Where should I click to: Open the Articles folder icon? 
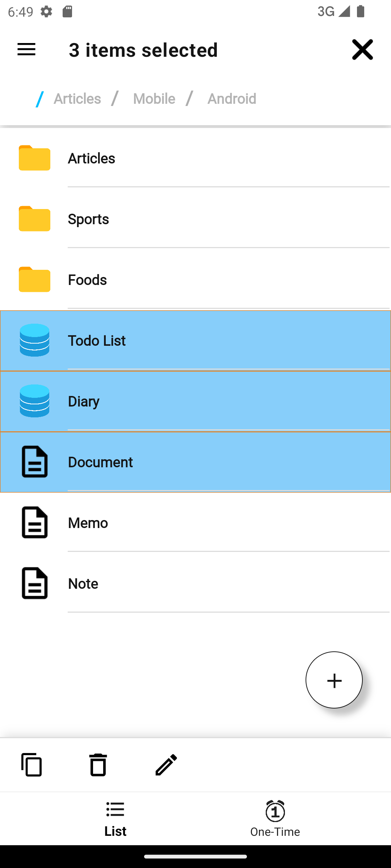(x=34, y=158)
